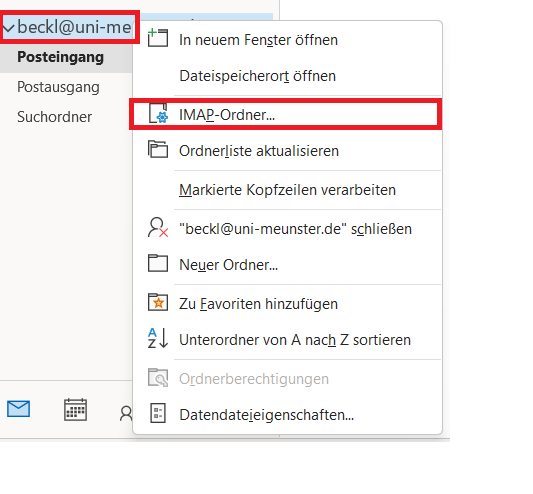The image size is (533, 494).
Task: Select Markierte Kopfzeilen verarbeiten
Action: pos(287,190)
